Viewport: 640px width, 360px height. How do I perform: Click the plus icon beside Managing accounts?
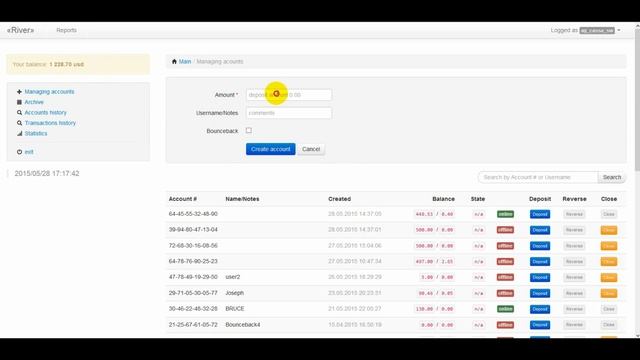(19, 92)
